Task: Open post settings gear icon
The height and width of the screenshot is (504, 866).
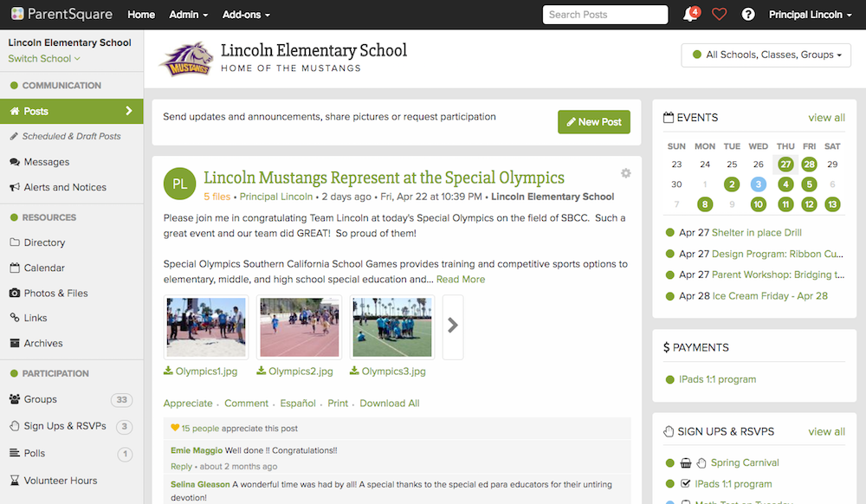Action: coord(626,173)
